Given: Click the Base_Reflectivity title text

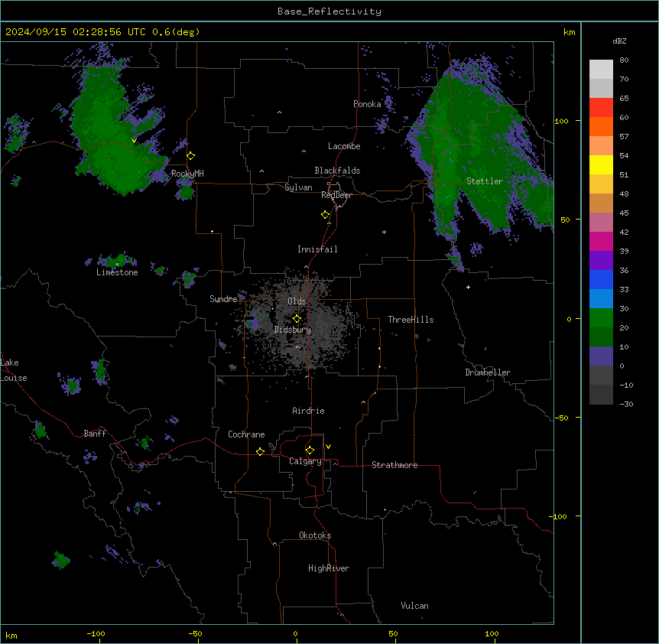Looking at the screenshot, I should [x=329, y=11].
